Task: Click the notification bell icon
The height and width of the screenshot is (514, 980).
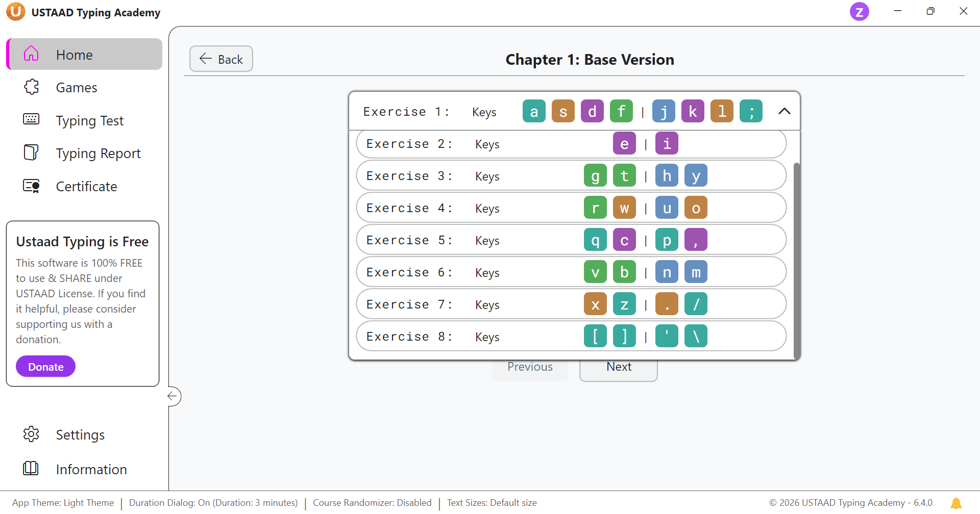Action: 956,503
